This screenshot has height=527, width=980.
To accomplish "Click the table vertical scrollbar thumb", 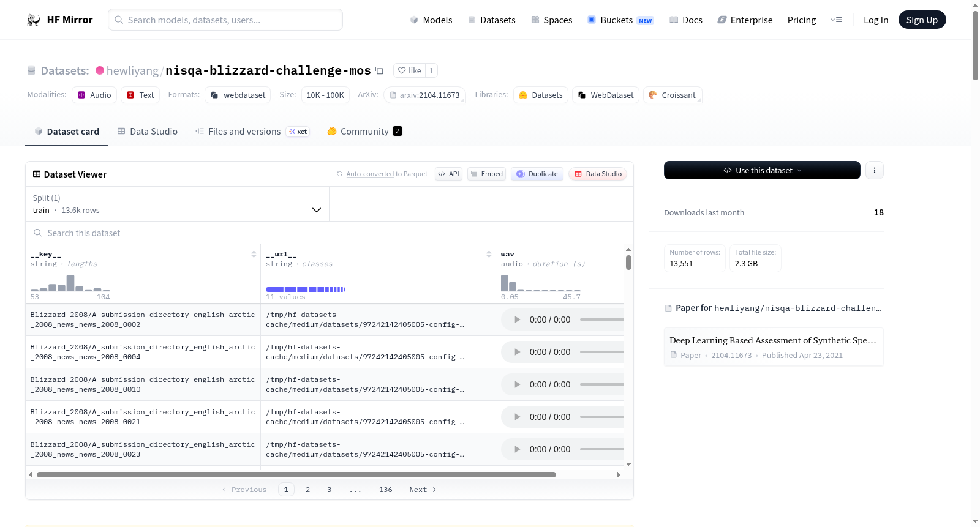I will coord(628,263).
